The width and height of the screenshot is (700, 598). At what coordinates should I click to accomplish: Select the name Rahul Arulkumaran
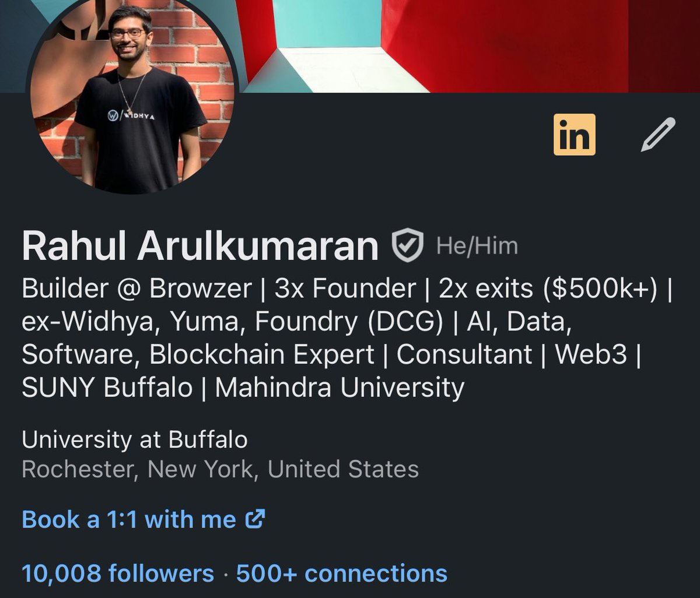coord(201,245)
